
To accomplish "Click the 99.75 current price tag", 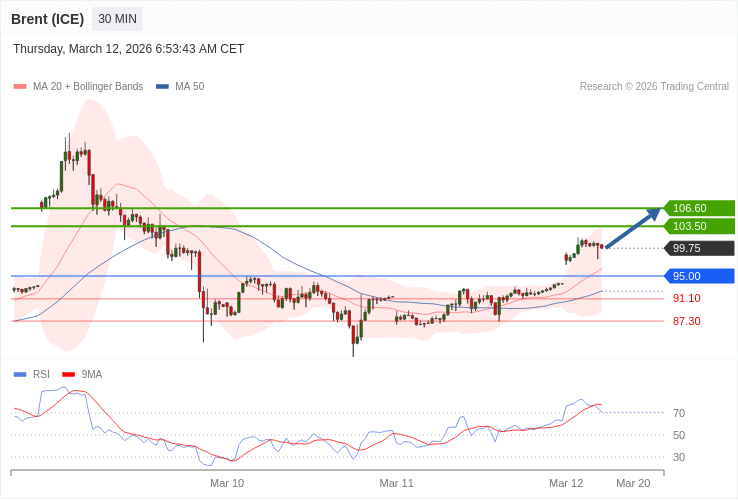I will [699, 248].
